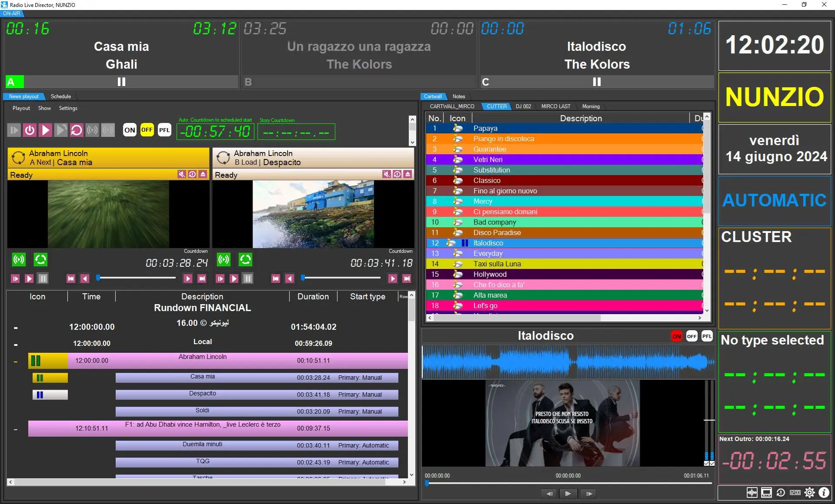Viewport: 835px width, 504px height.
Task: Click the digital clock icon in the bottom toolbar
Action: 795,492
